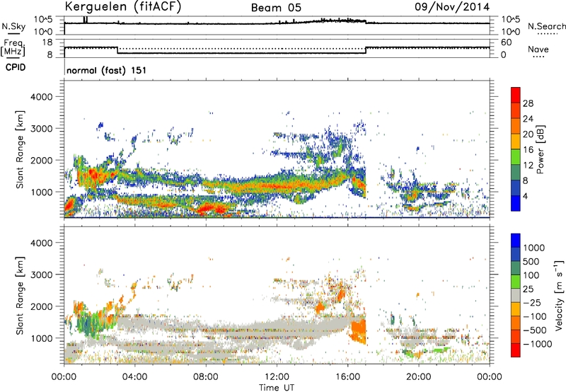Viewport: 566px width, 392px height.
Task: Click the Velocity color bar
Action: pos(516,295)
